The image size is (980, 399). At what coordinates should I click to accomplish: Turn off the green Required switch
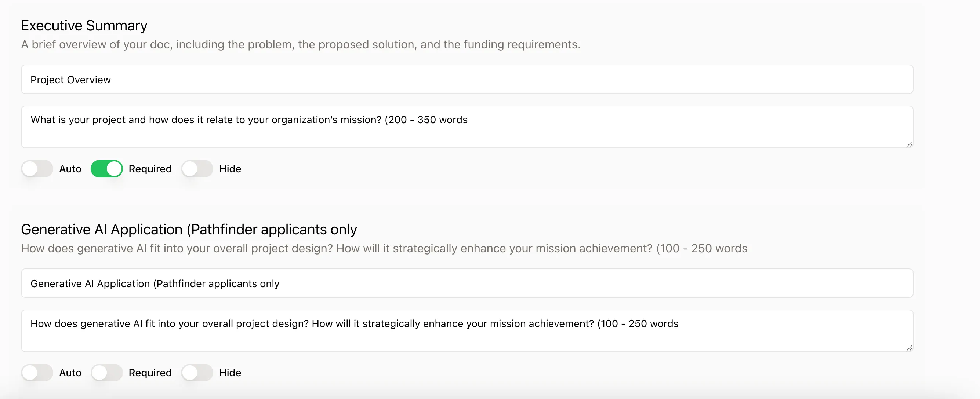tap(106, 169)
